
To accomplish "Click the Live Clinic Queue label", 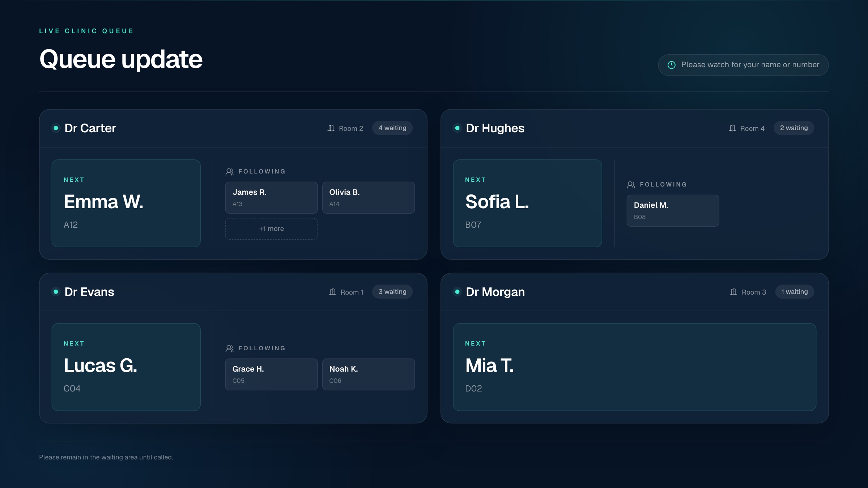I will (x=86, y=31).
